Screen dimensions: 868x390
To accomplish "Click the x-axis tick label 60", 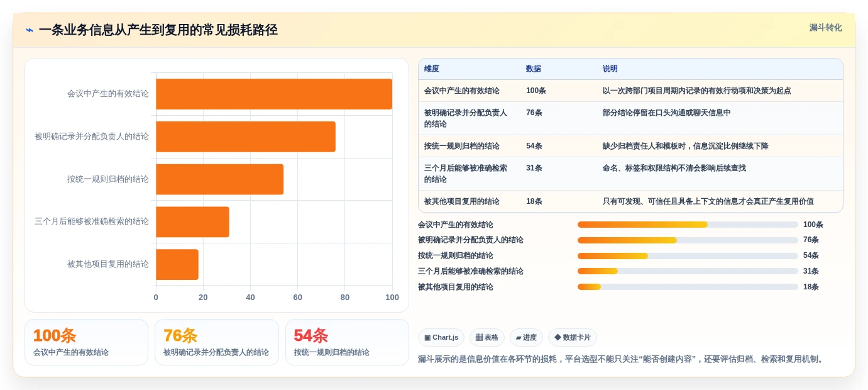I will point(298,297).
